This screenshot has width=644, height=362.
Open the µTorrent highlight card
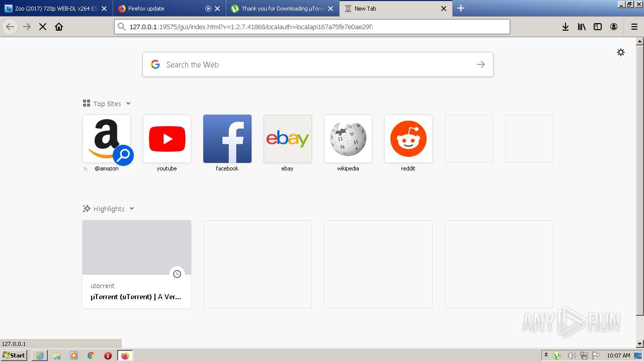137,264
